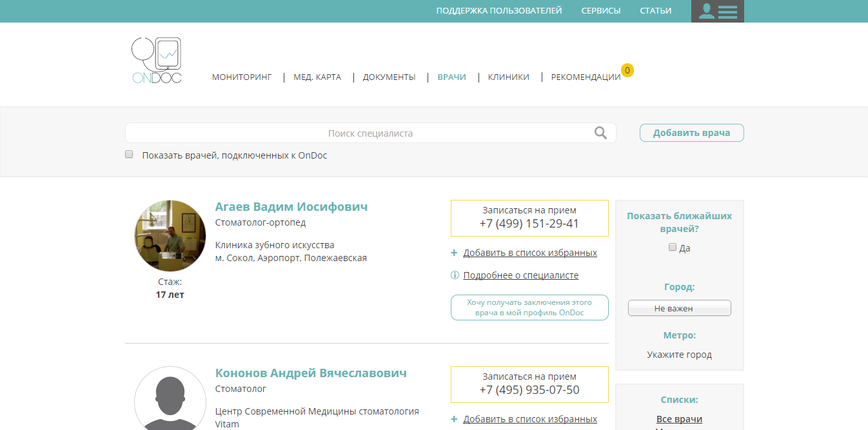Image resolution: width=868 pixels, height=430 pixels.
Task: Enable Показать врачей, подключенных к OnDoc checkbox
Action: click(x=129, y=155)
